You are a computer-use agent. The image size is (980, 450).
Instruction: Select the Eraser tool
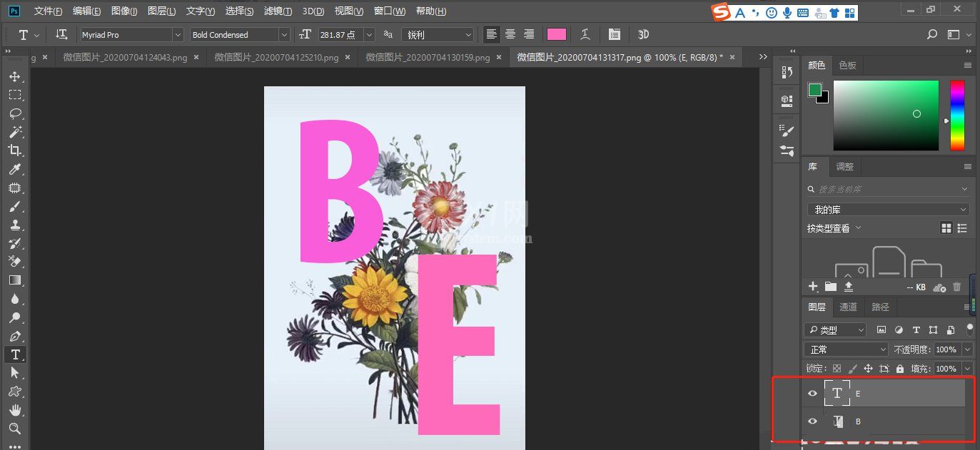pos(15,262)
